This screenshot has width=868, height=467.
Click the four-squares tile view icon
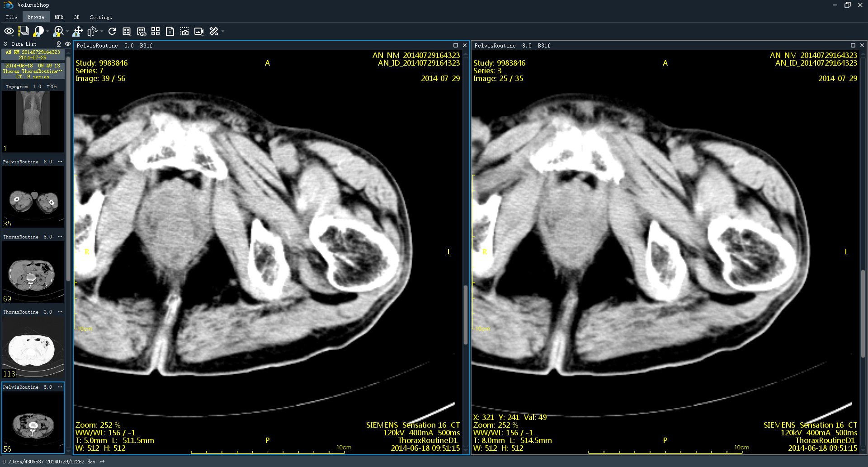coord(156,31)
